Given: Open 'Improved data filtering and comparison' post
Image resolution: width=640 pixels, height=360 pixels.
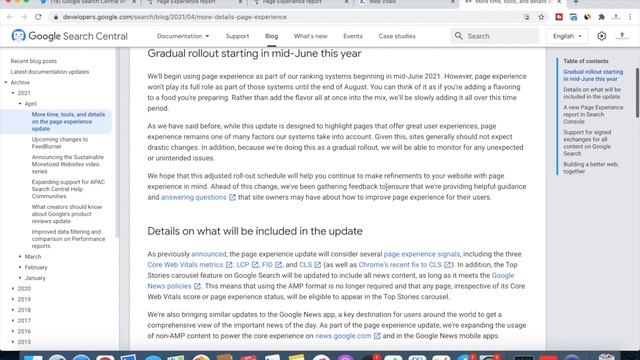Looking at the screenshot, I should click(69, 239).
